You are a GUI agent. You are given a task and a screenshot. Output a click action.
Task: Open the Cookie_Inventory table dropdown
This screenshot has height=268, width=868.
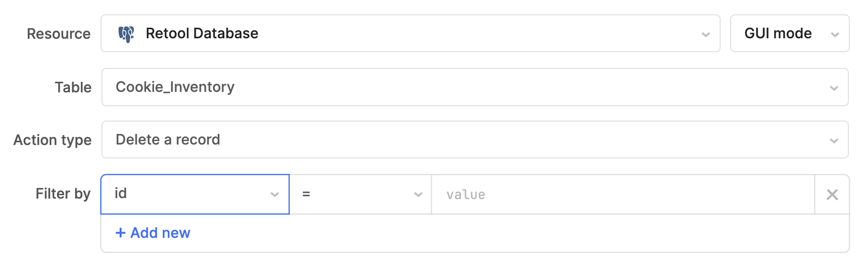click(x=475, y=87)
